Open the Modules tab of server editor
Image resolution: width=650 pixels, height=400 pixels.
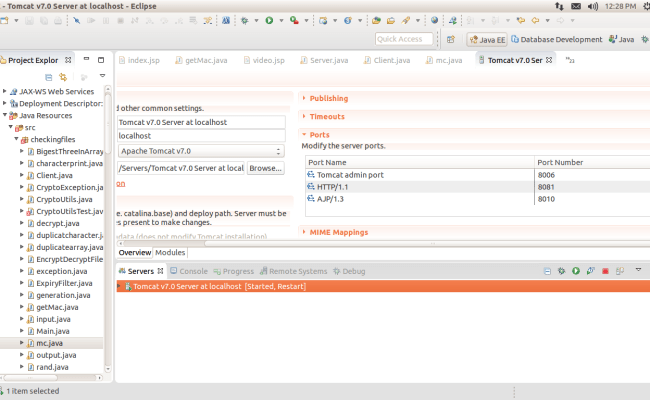(x=170, y=252)
